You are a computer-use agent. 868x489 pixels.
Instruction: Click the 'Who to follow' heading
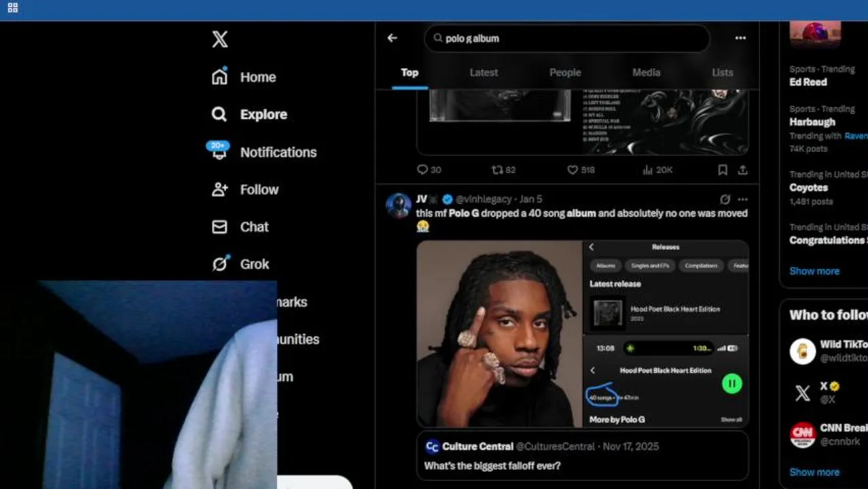pyautogui.click(x=829, y=315)
